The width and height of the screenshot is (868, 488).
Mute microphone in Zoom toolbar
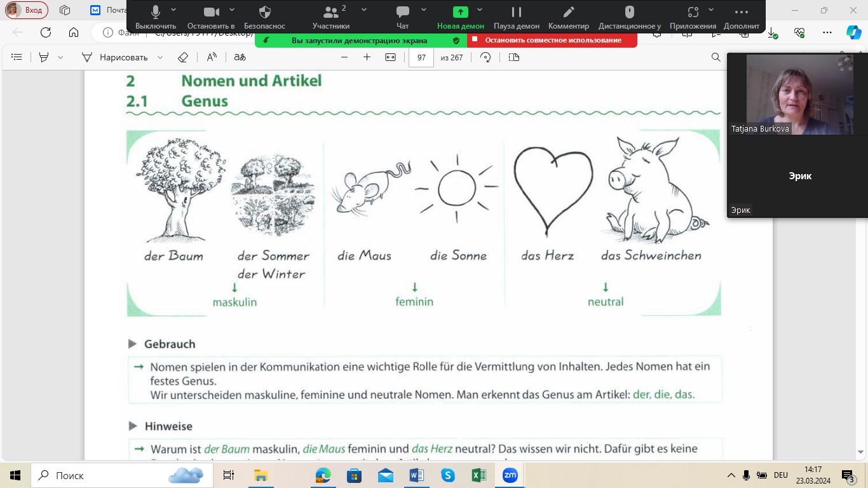(156, 13)
